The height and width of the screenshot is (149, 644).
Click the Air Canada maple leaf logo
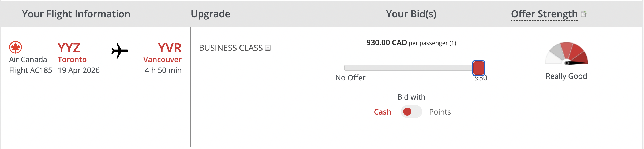click(x=16, y=48)
